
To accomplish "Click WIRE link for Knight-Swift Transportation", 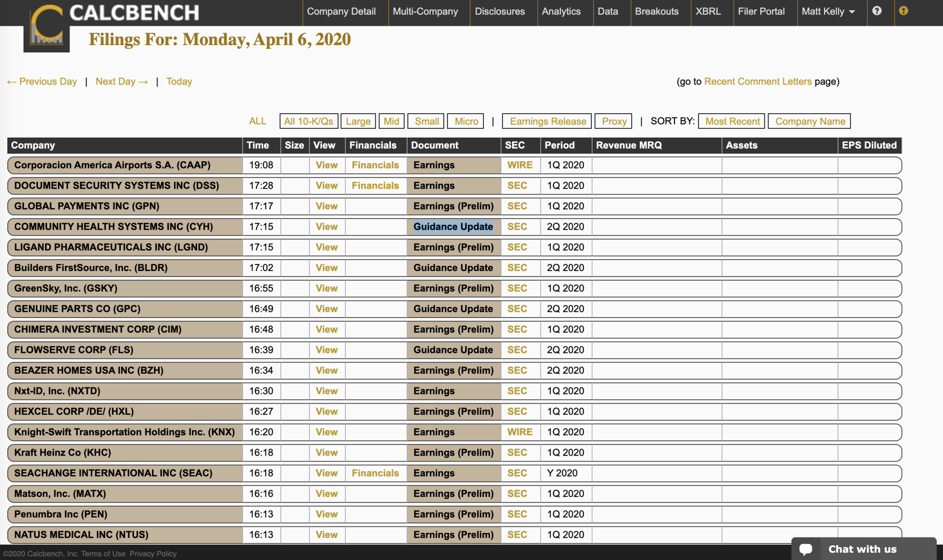I will (x=519, y=432).
